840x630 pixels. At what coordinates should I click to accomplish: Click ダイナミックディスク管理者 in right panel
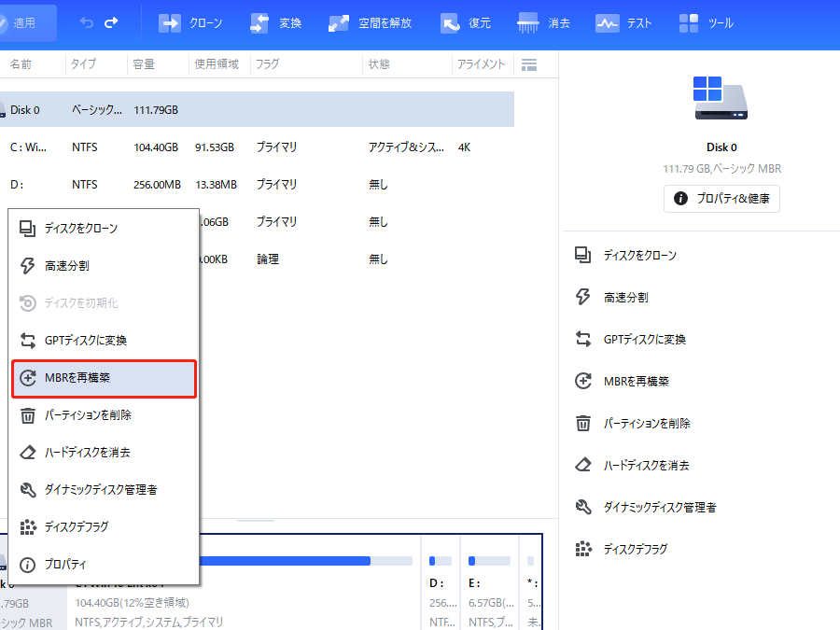point(659,507)
